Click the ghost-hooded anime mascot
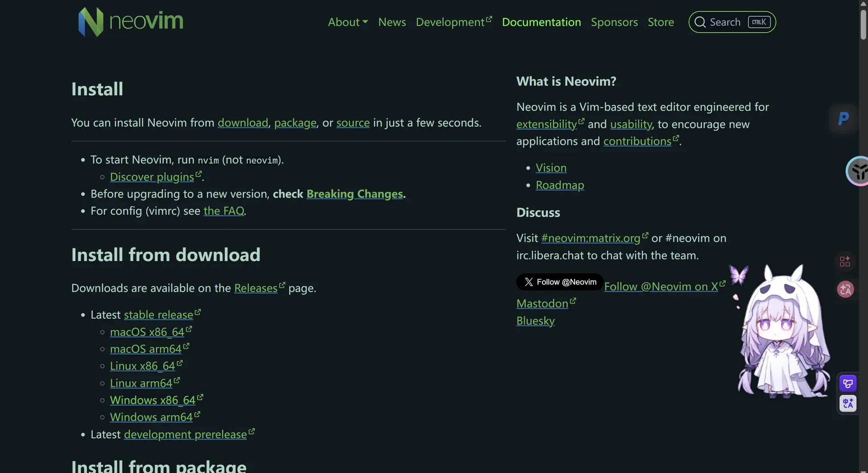Viewport: 868px width, 473px height. click(x=785, y=332)
